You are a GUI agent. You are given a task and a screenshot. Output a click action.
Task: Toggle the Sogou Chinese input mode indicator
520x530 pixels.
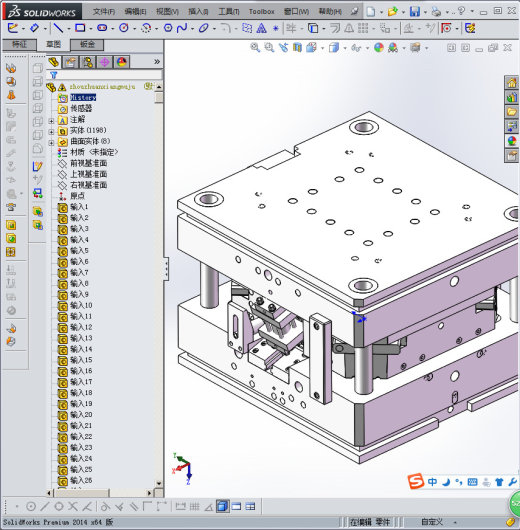(432, 482)
